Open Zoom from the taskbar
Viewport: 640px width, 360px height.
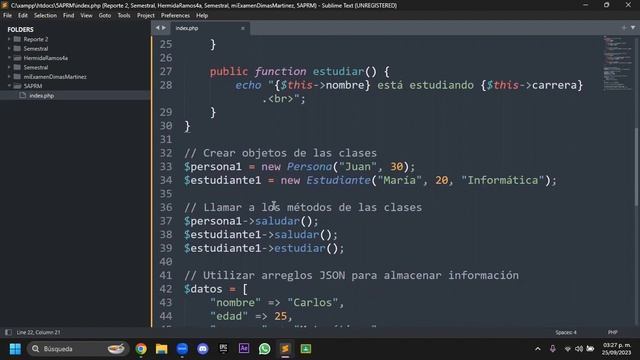pyautogui.click(x=182, y=349)
